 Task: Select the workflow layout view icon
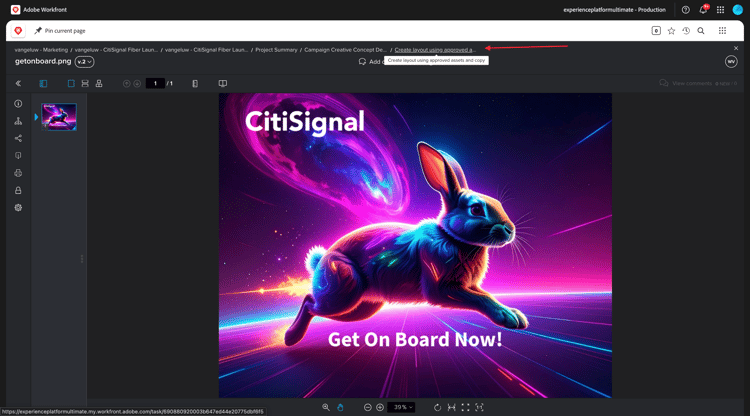point(99,83)
